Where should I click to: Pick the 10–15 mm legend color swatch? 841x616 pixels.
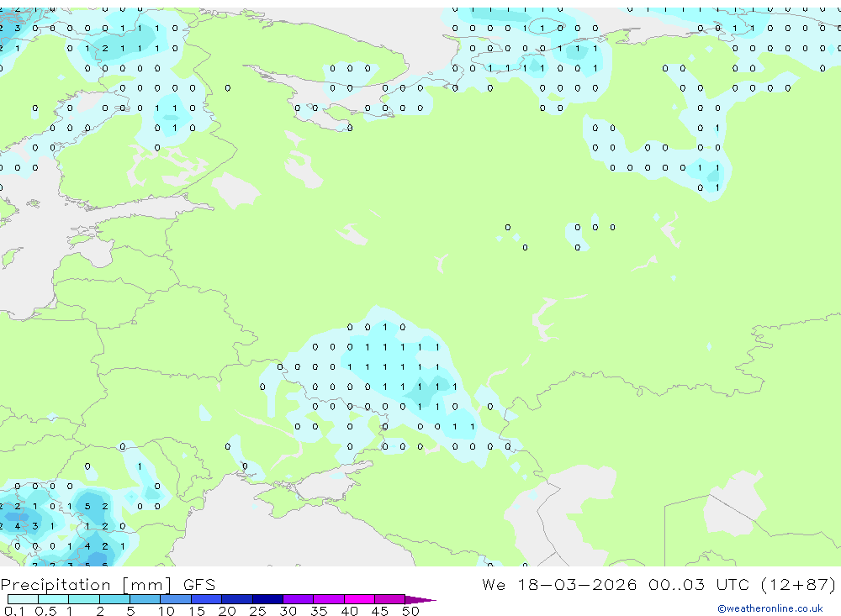click(x=176, y=599)
